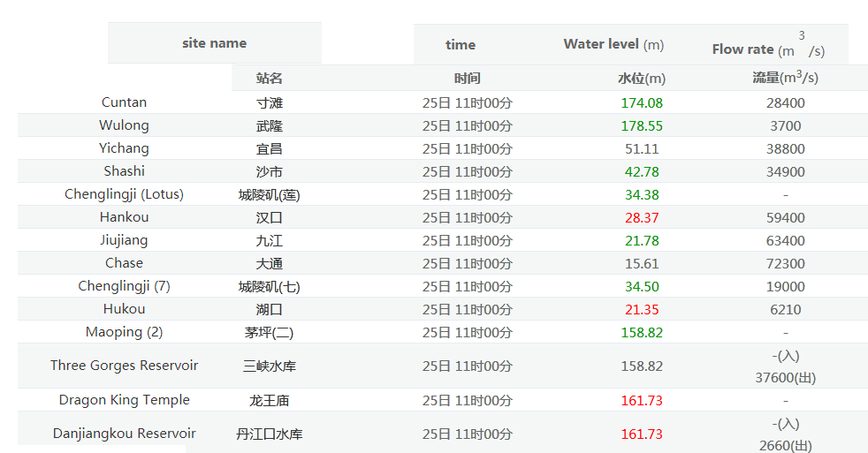Click the Chinese header 站名

[269, 79]
